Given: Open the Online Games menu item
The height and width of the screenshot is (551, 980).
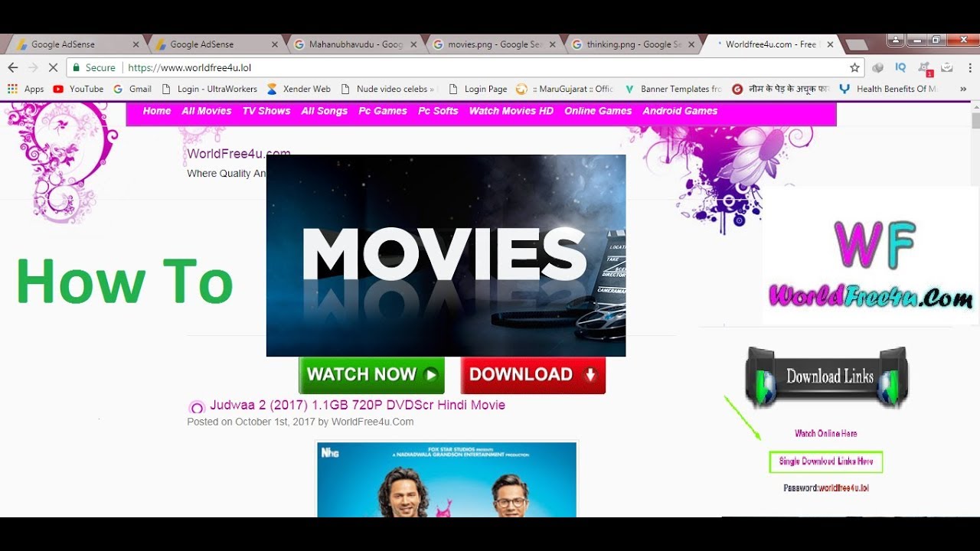Looking at the screenshot, I should [x=598, y=111].
